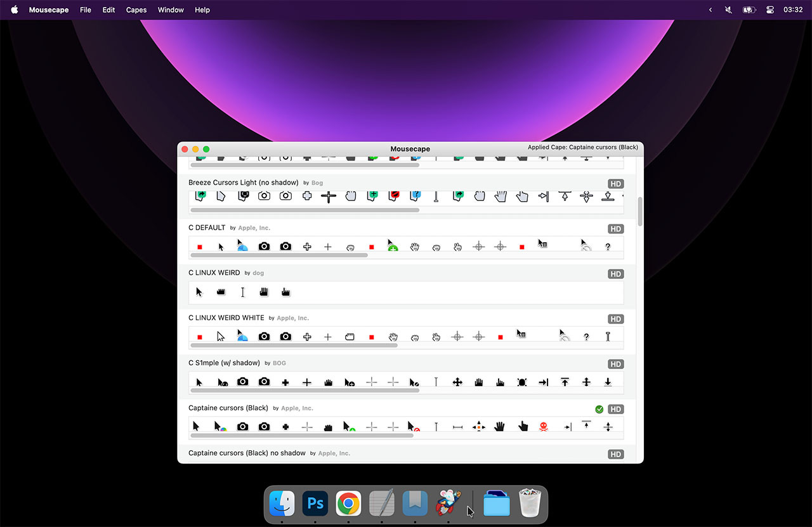Click the horizontal scrollbar under Captaine cursors (Black)
The image size is (812, 527).
coord(302,435)
